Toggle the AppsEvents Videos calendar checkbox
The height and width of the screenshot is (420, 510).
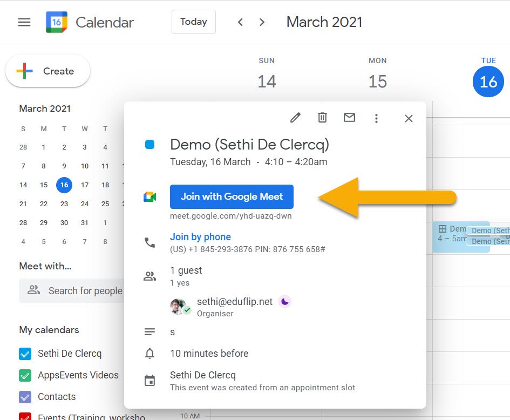[25, 375]
